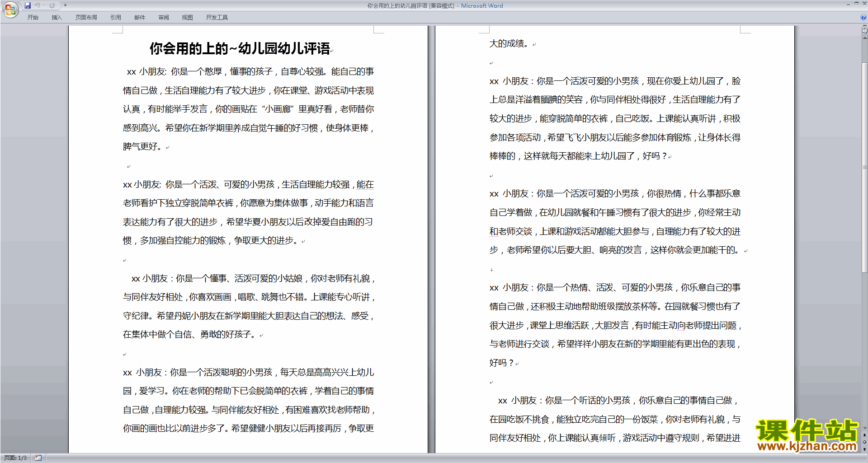Click the vertical scrollbar up arrow
This screenshot has width=868, height=463.
[x=865, y=38]
